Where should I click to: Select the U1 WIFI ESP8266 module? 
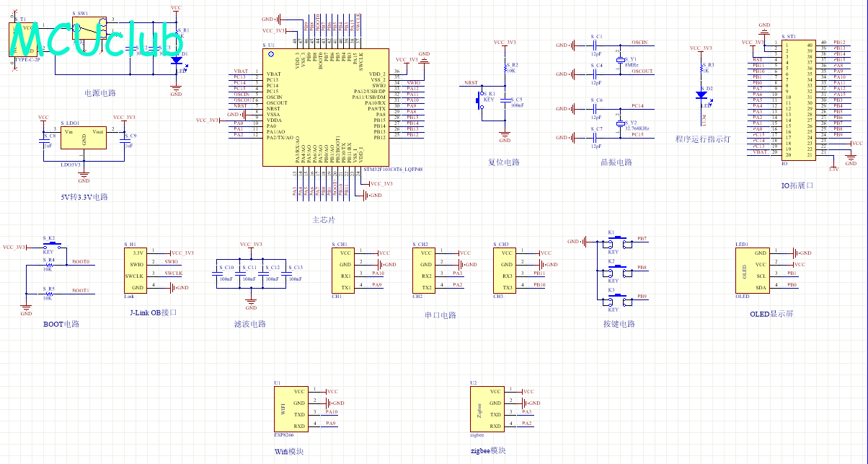(x=291, y=409)
